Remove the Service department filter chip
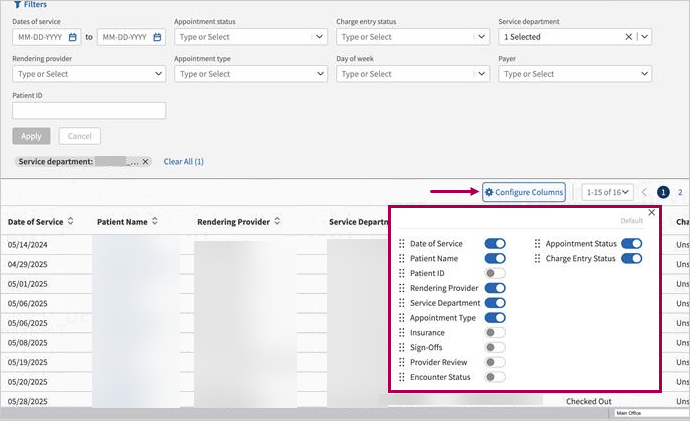690x421 pixels. [x=145, y=161]
